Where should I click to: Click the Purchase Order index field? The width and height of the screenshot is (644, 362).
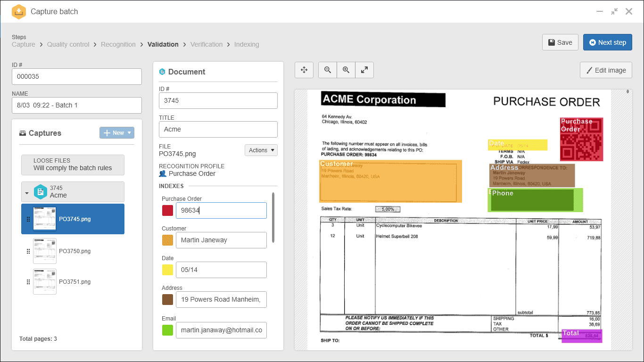(221, 210)
